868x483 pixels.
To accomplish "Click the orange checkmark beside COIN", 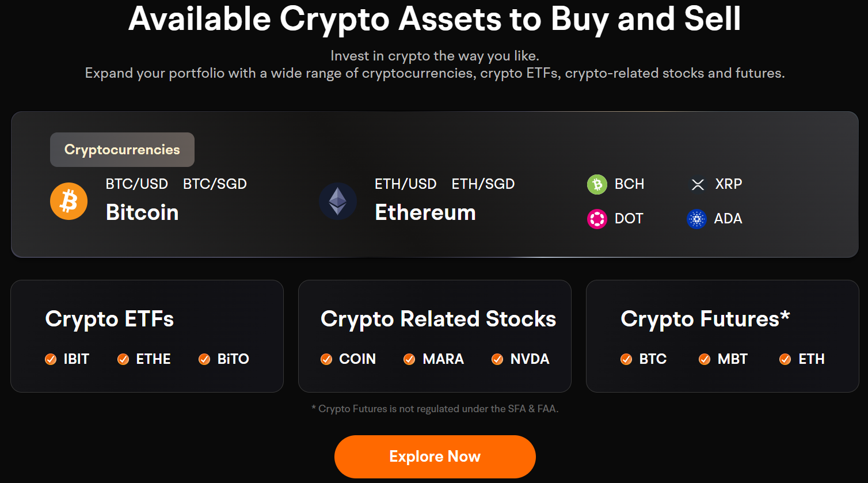I will pyautogui.click(x=326, y=359).
